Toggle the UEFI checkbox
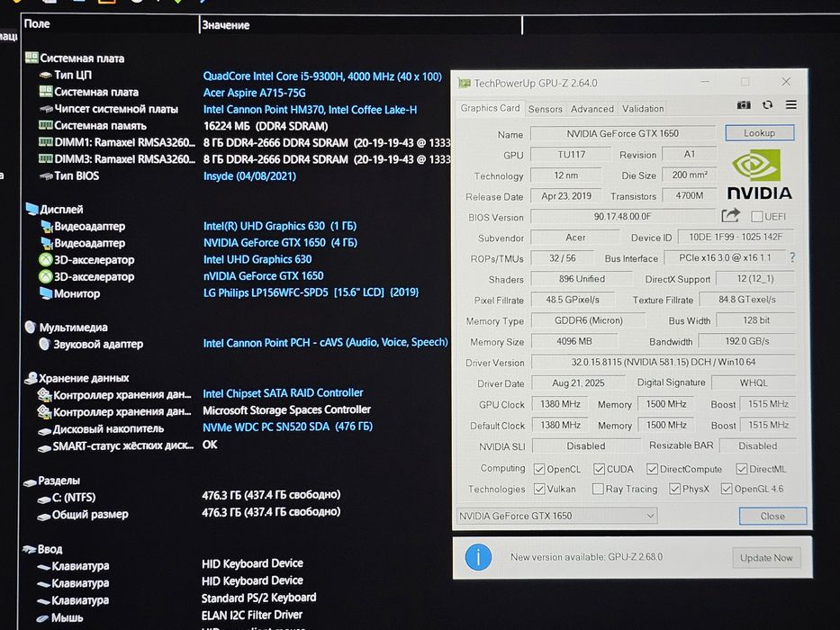 756,216
